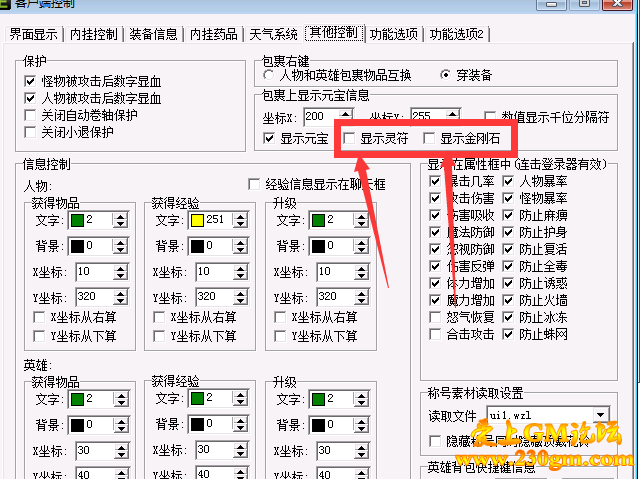
Task: Check X坐标从右算 in 人物 获得物品
Action: point(39,317)
